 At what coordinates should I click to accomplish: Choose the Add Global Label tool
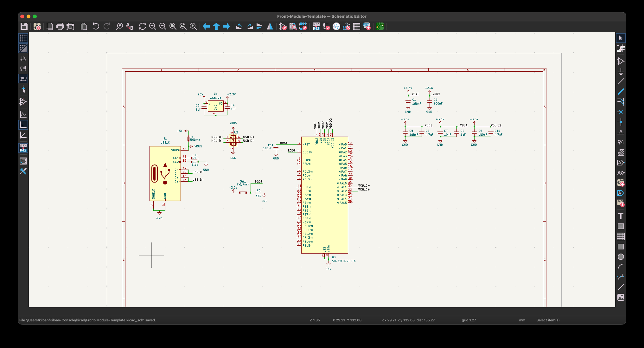point(621,163)
